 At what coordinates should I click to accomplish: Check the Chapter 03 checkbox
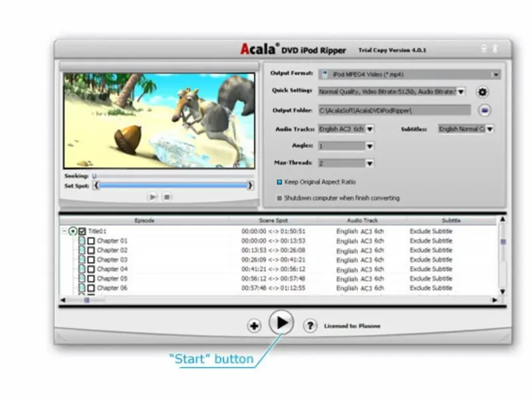[91, 260]
